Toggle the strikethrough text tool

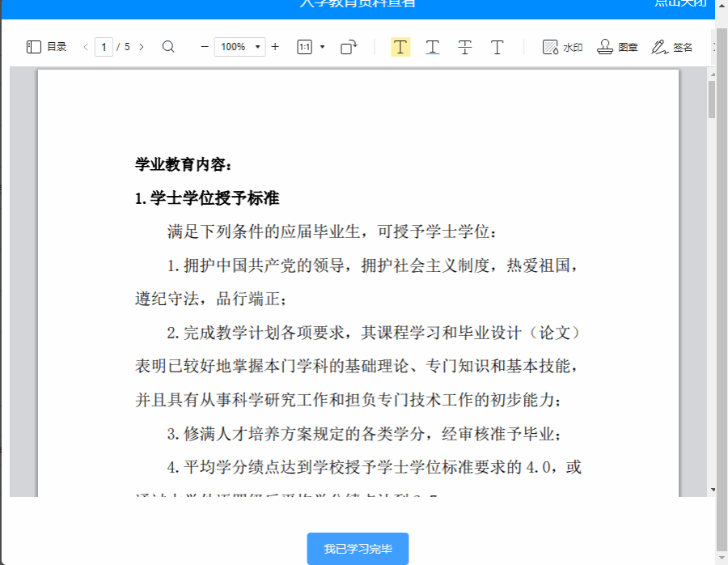tap(465, 47)
